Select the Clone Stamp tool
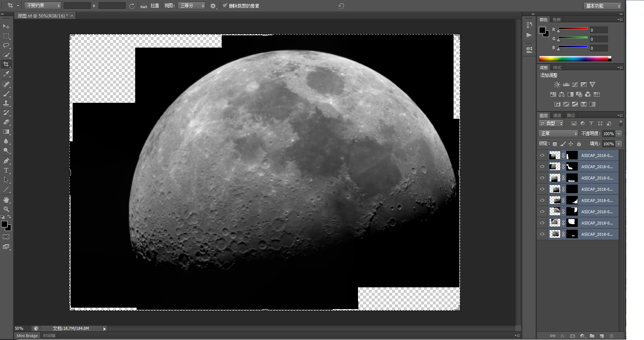Screen dimensions: 644x340 pyautogui.click(x=6, y=103)
